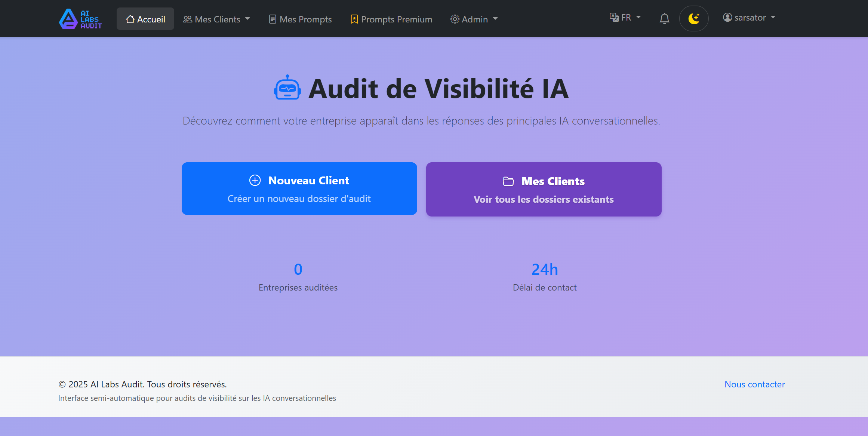The height and width of the screenshot is (436, 868).
Task: Click the robot icon in the page title
Action: tap(287, 89)
